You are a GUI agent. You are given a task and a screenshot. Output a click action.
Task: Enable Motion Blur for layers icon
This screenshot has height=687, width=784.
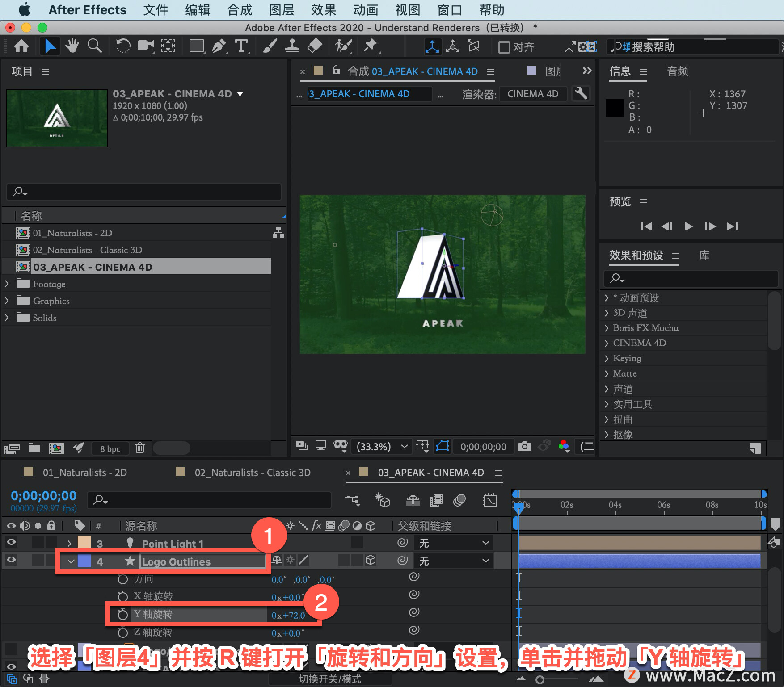tap(459, 500)
